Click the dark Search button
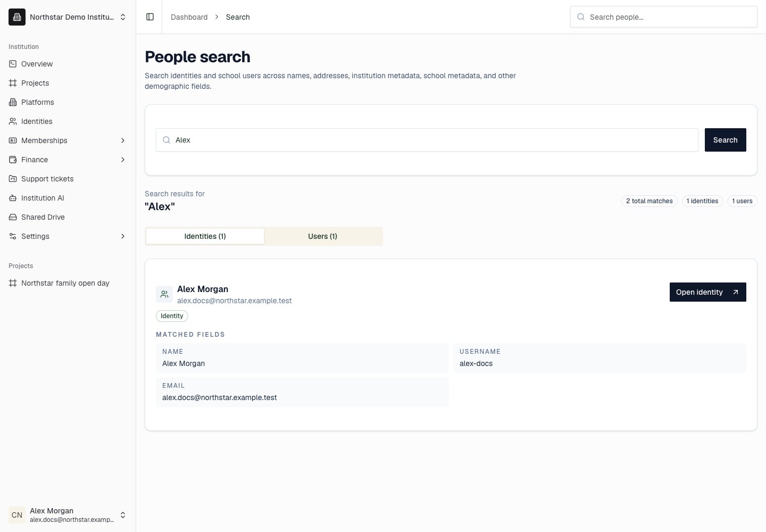 [725, 140]
